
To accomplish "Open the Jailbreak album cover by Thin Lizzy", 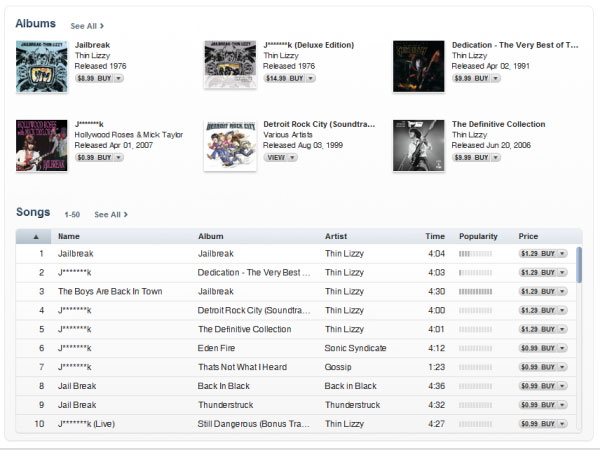I will point(42,67).
